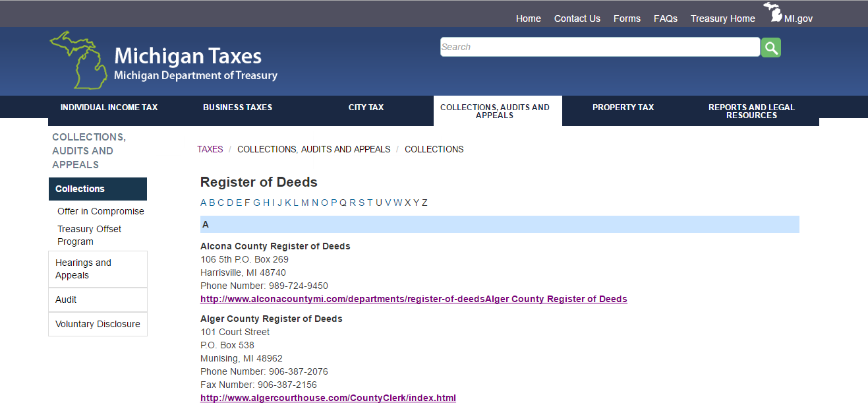Open the City Tax section

pos(366,107)
